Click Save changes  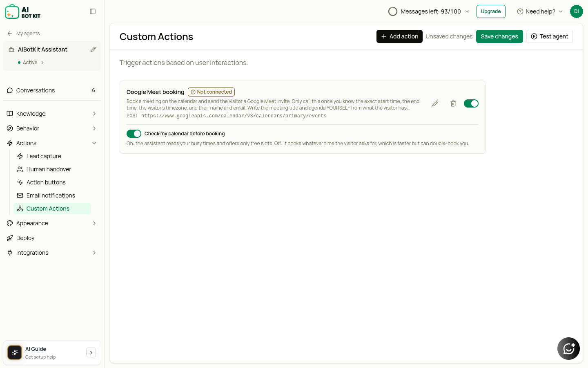pyautogui.click(x=499, y=36)
